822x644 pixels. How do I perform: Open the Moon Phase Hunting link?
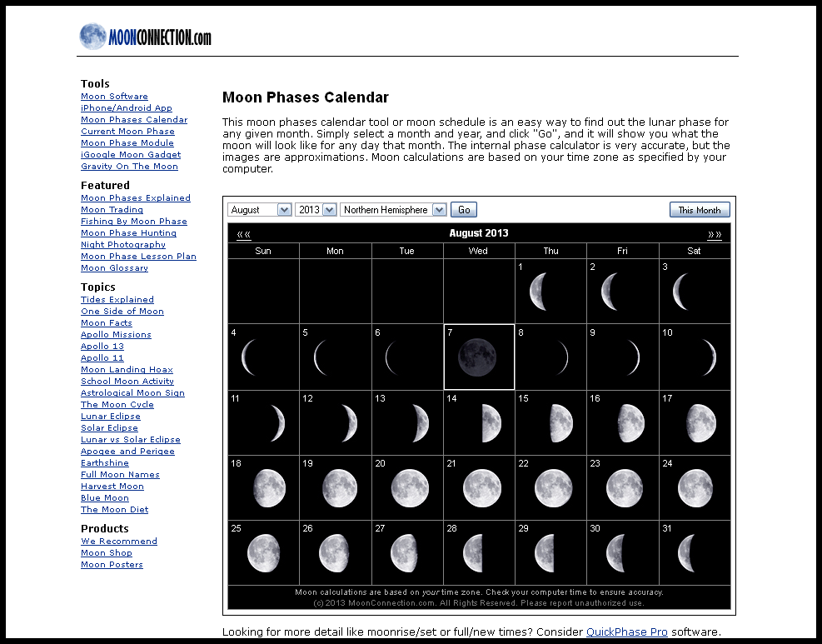pyautogui.click(x=128, y=232)
